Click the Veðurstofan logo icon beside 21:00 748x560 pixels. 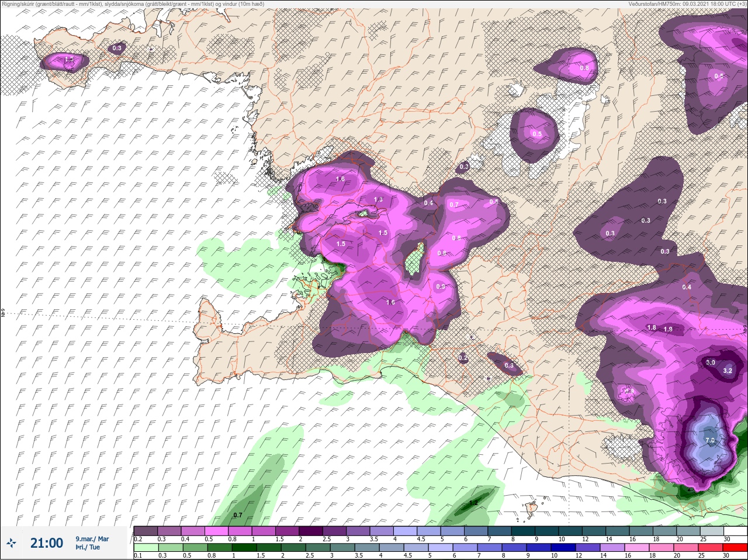click(11, 543)
